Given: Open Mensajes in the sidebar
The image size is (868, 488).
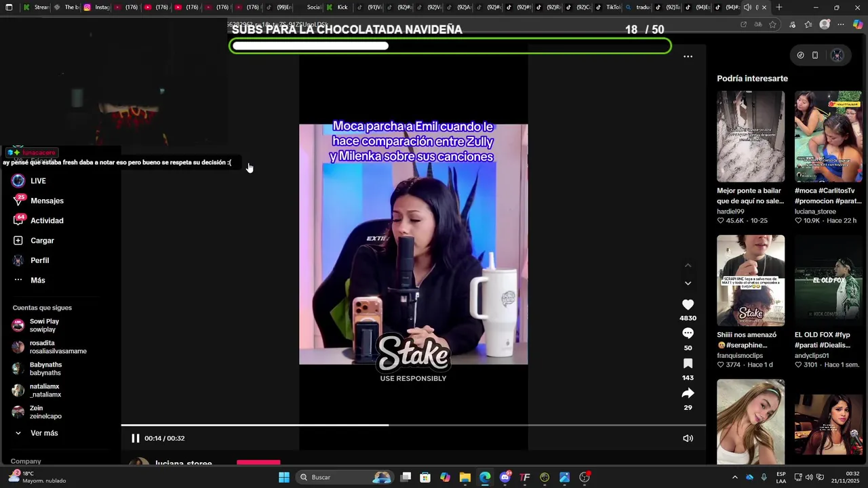Looking at the screenshot, I should (x=47, y=201).
